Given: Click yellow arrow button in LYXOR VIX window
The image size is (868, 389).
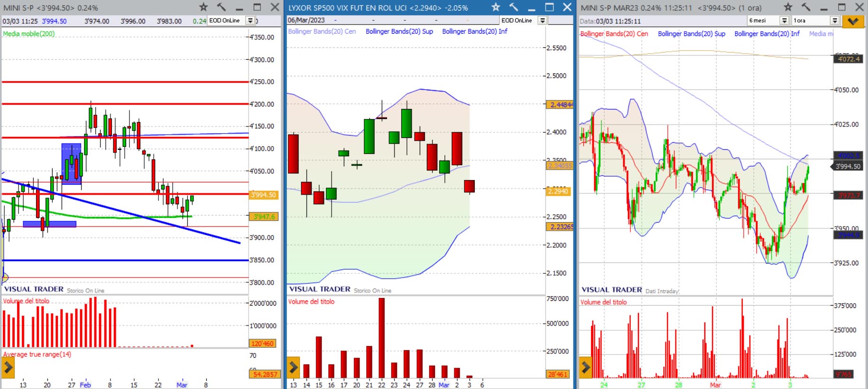Looking at the screenshot, I should click(293, 367).
